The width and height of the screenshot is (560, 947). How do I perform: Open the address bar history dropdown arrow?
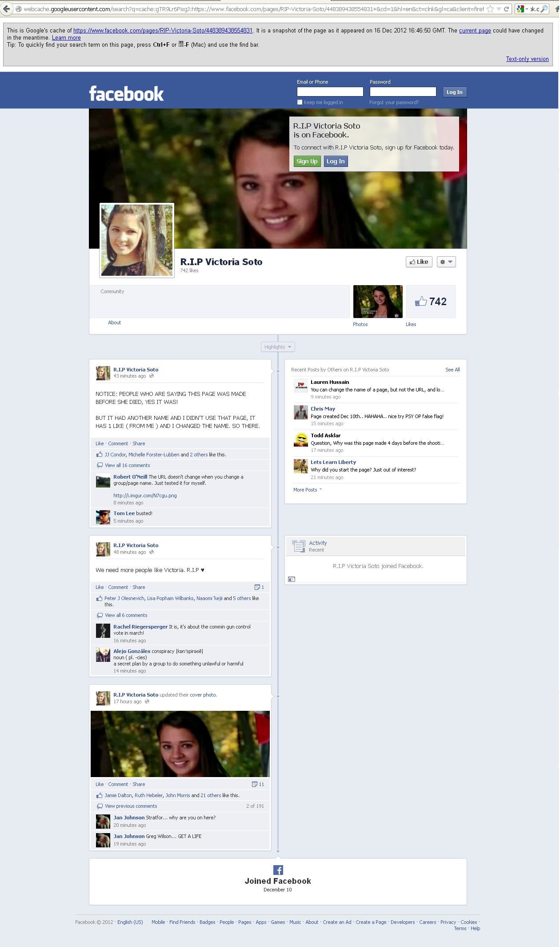(499, 9)
